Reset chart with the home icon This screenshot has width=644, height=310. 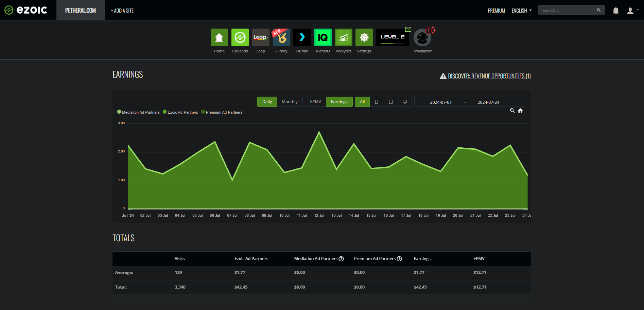520,111
